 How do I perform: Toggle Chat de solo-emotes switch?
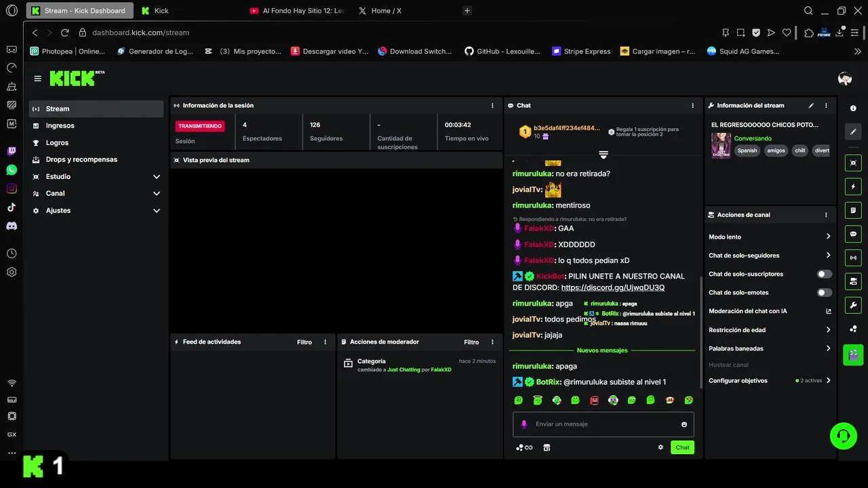click(x=824, y=293)
